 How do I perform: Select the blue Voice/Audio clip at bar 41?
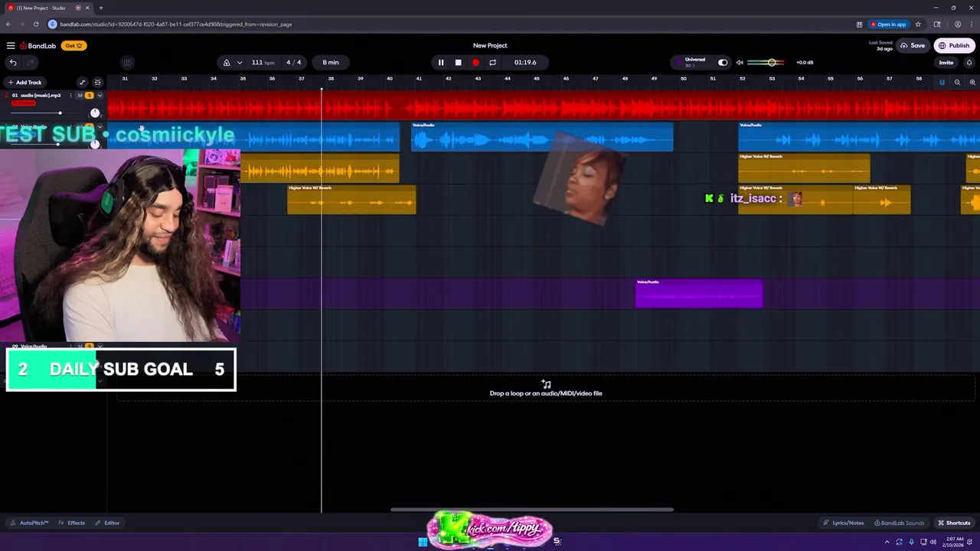coord(542,137)
